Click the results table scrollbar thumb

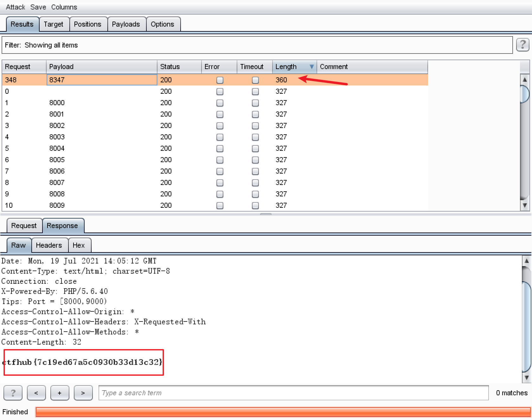(525, 94)
